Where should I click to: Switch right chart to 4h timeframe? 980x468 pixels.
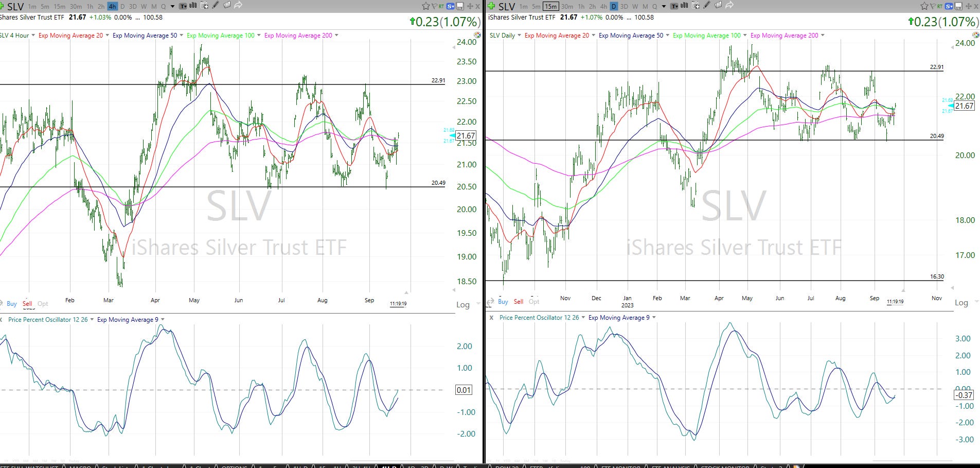click(603, 7)
